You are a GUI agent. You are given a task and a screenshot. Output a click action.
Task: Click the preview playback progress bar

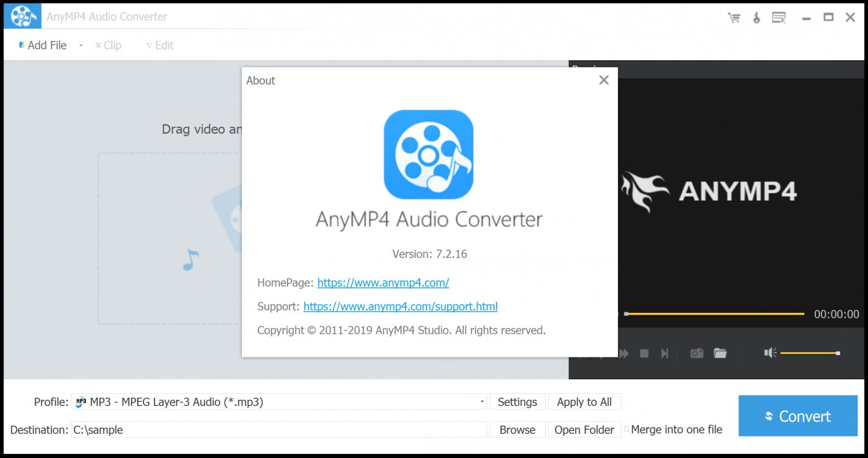click(714, 314)
